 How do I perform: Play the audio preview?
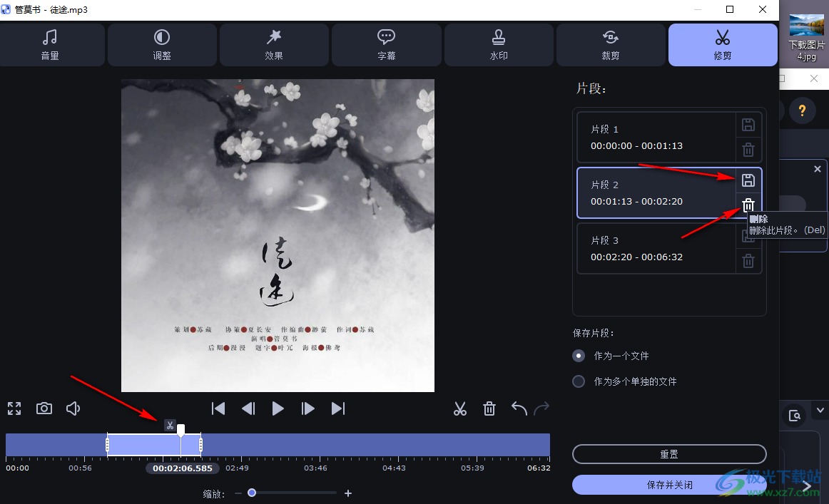coord(278,408)
